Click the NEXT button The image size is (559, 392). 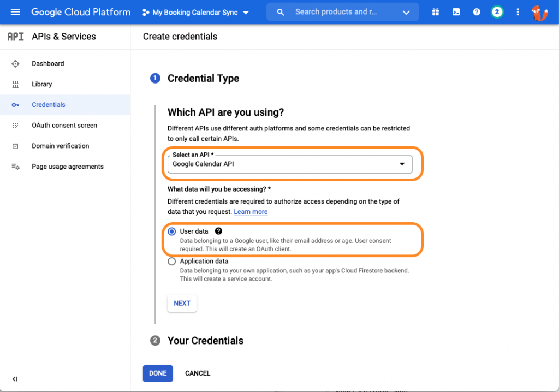182,303
